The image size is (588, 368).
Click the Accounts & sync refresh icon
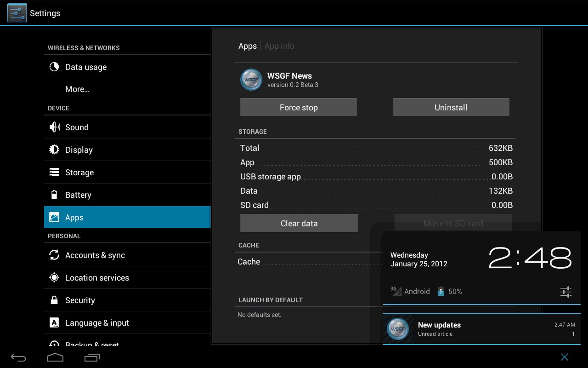pyautogui.click(x=54, y=255)
